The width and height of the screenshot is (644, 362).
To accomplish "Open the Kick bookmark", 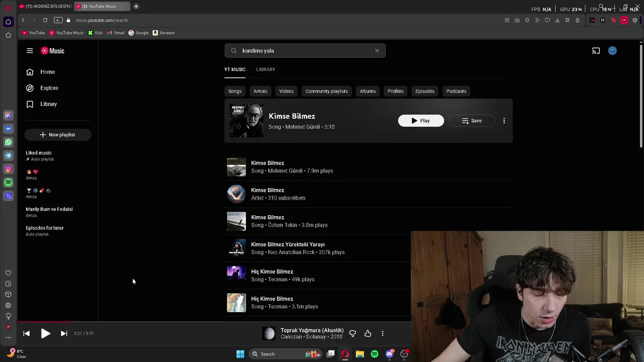I will click(95, 33).
